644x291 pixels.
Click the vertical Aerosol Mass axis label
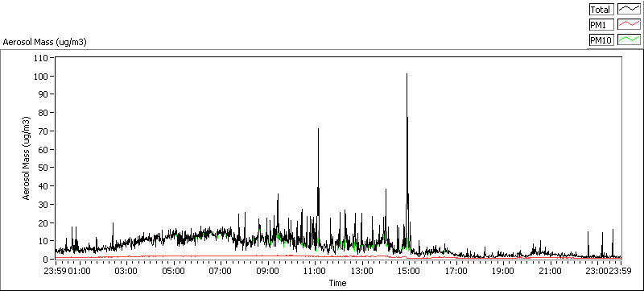(27, 158)
